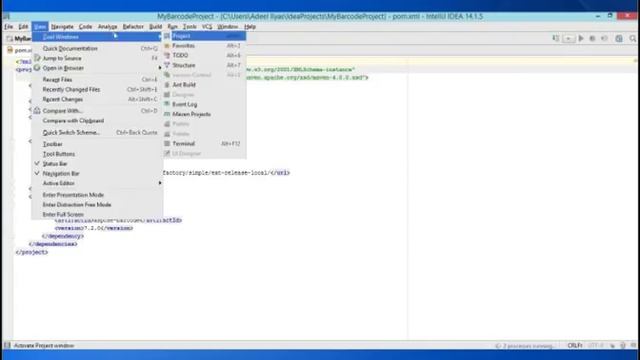Screen dimensions: 640x360
Task: Select Enter Full Screen
Action: click(63, 214)
